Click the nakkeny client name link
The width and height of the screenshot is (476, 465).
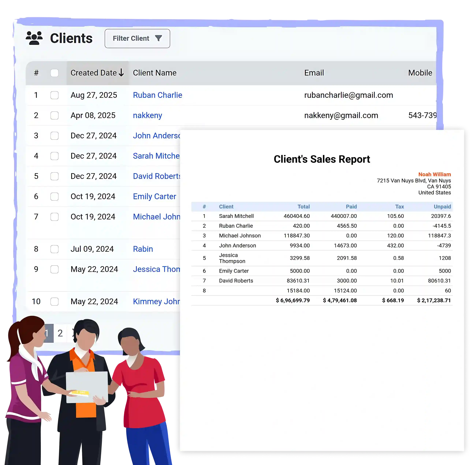148,115
